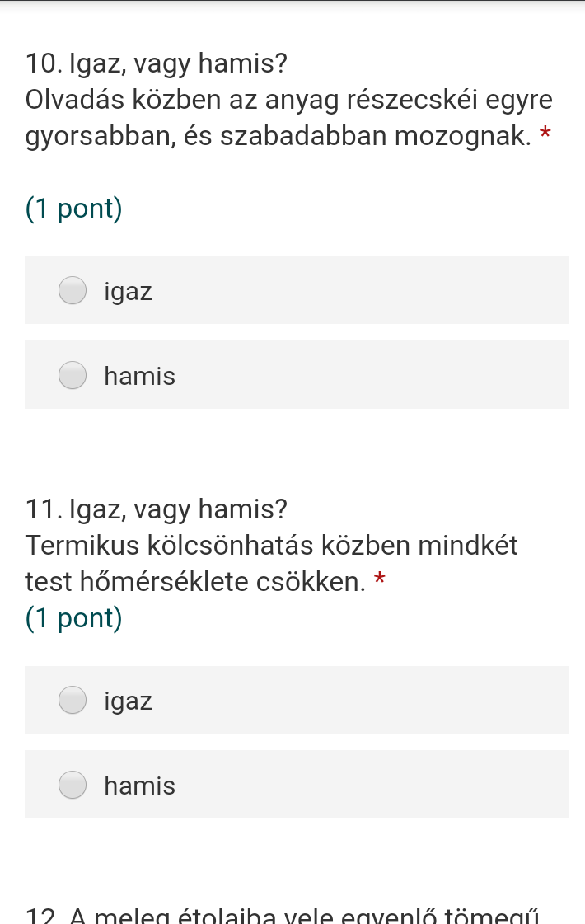Click the '10. Igaz, vagy hamis?' heading

pos(157,63)
